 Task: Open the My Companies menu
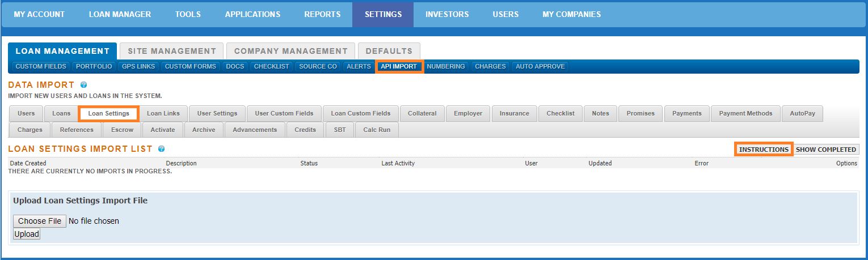[x=571, y=14]
